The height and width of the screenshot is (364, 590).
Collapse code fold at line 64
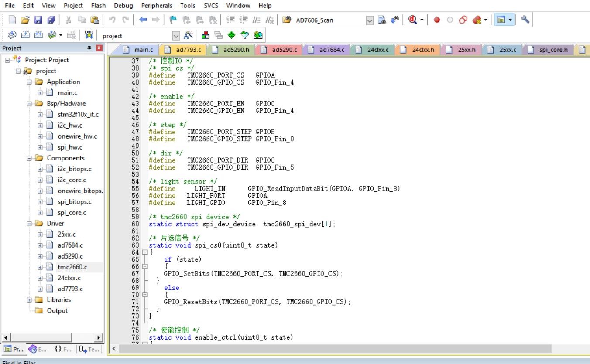(x=144, y=252)
